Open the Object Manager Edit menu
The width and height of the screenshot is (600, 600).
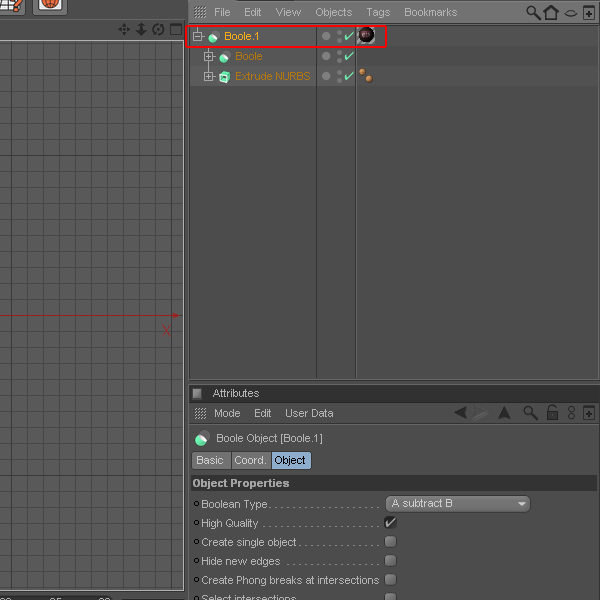tap(253, 12)
